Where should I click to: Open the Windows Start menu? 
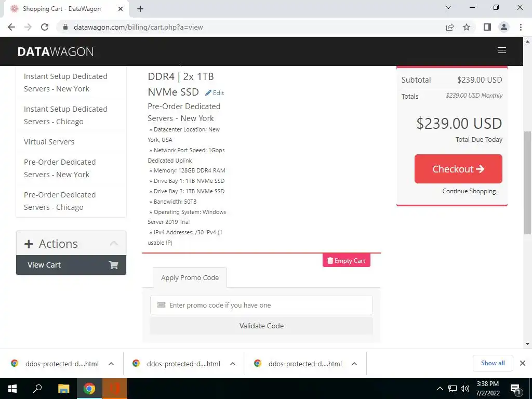12,389
